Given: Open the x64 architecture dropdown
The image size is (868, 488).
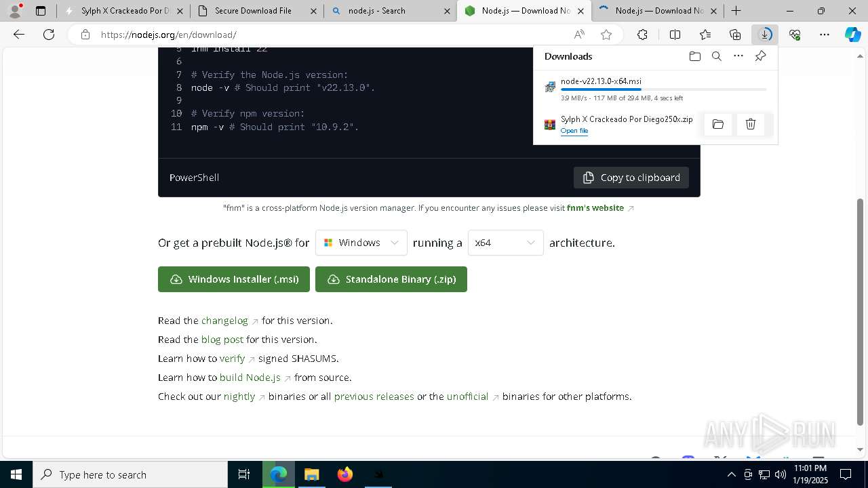Looking at the screenshot, I should (506, 243).
